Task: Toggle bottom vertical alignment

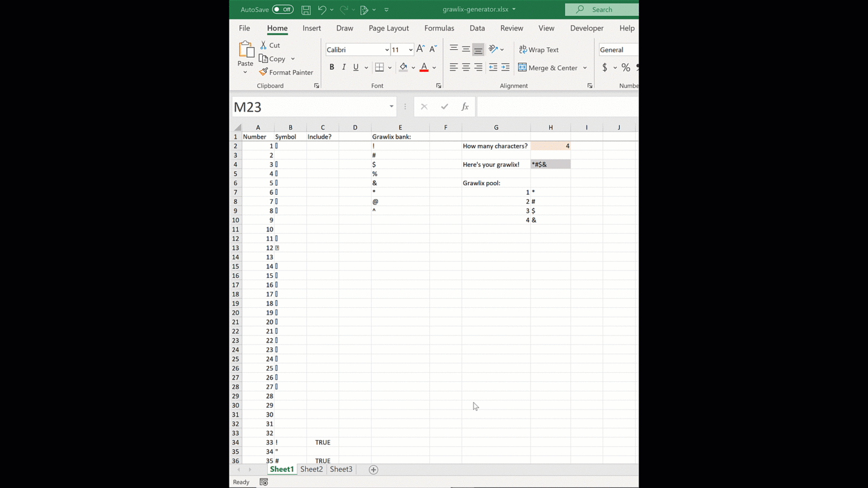Action: tap(478, 50)
